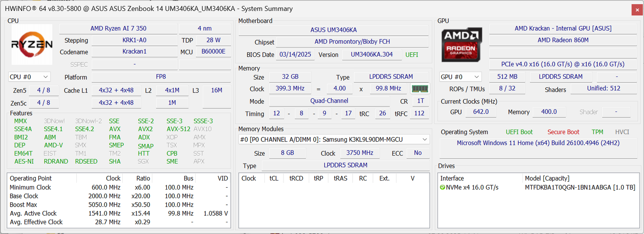Click the AMD Radeon 860M field
644x234 pixels.
click(563, 40)
